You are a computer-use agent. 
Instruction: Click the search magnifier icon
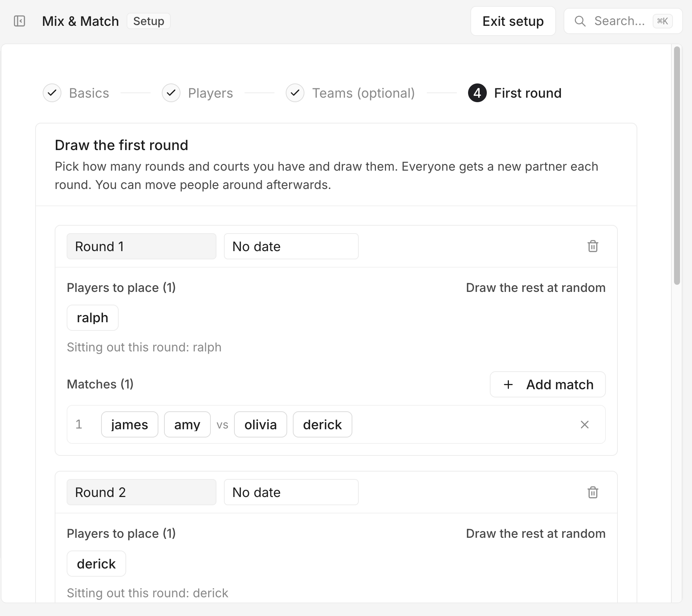click(x=580, y=21)
